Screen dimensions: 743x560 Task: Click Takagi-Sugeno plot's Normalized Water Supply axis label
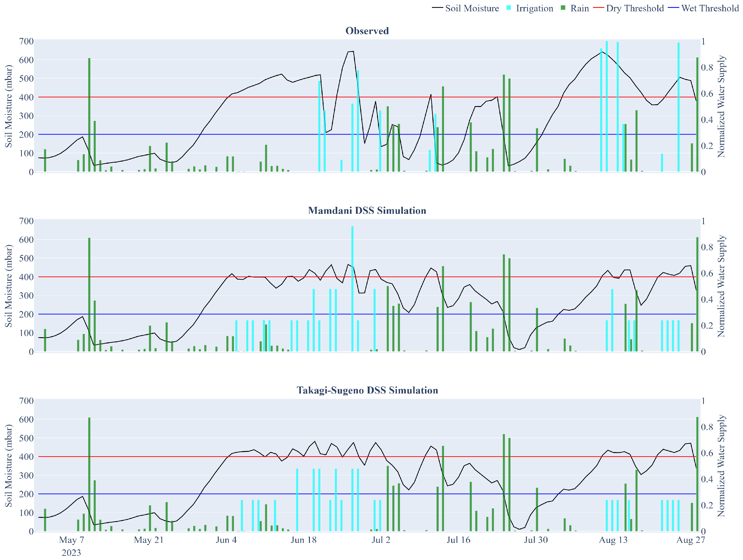click(721, 466)
